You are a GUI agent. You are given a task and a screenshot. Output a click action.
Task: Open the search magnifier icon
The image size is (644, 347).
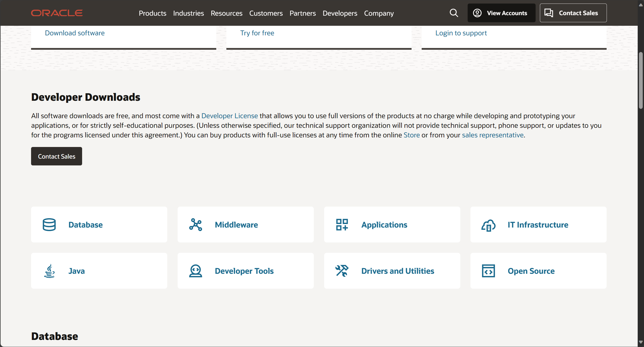(x=454, y=13)
